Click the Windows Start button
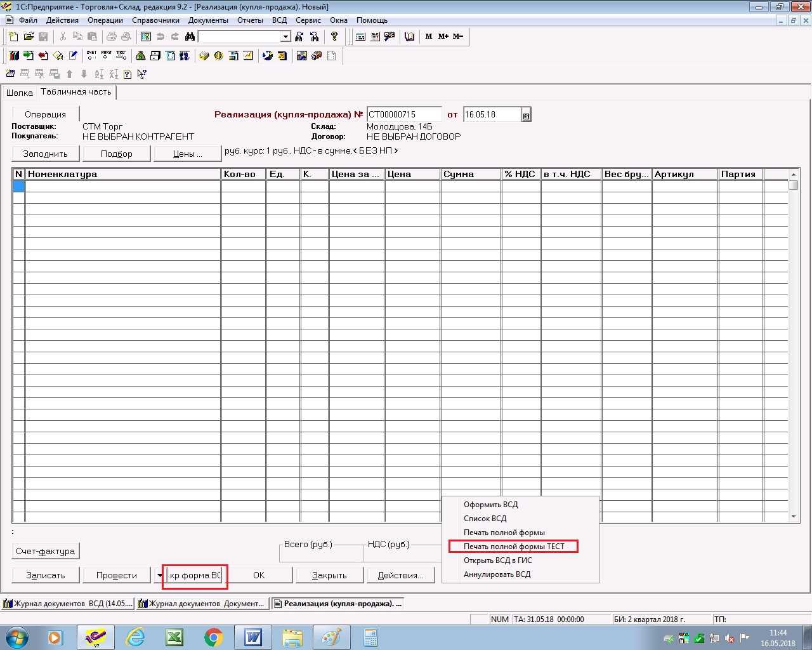The height and width of the screenshot is (650, 812). (17, 637)
